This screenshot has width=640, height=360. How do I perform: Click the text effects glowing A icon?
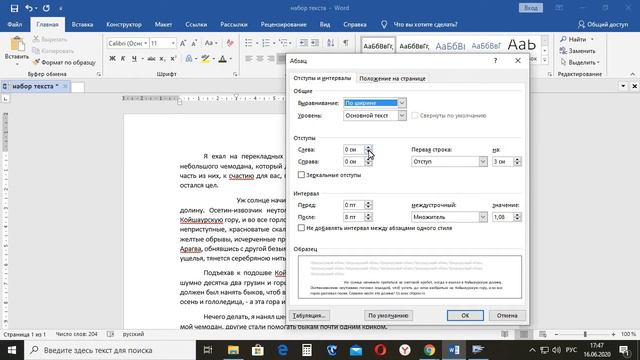click(x=189, y=59)
